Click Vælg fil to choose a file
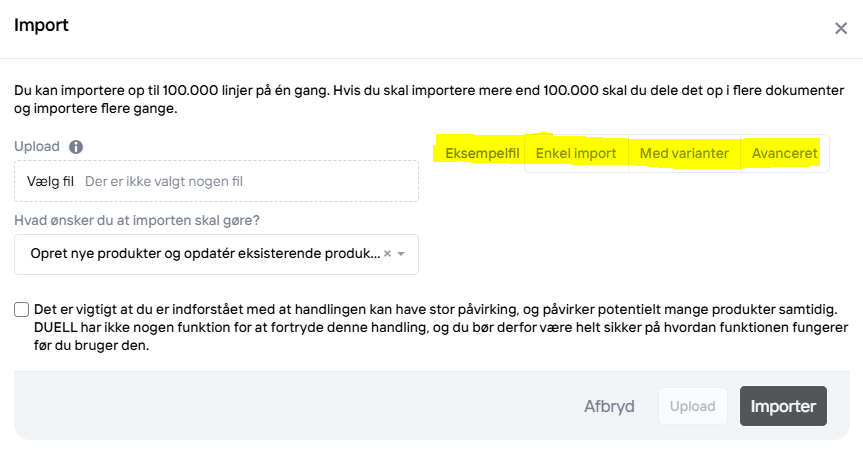863x454 pixels. tap(50, 182)
